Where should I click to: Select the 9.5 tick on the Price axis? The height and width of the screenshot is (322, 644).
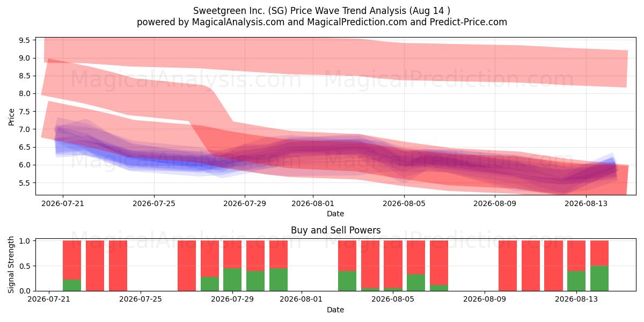tap(25, 40)
